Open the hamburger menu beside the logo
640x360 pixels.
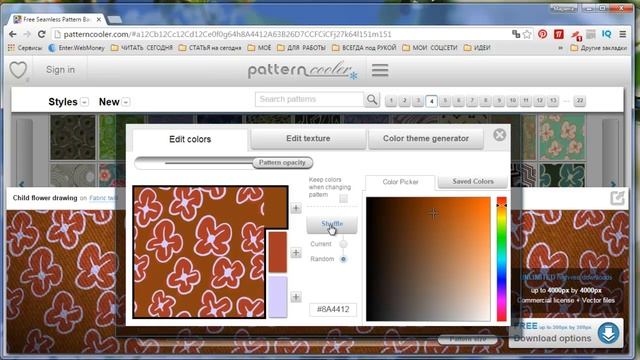(x=380, y=70)
